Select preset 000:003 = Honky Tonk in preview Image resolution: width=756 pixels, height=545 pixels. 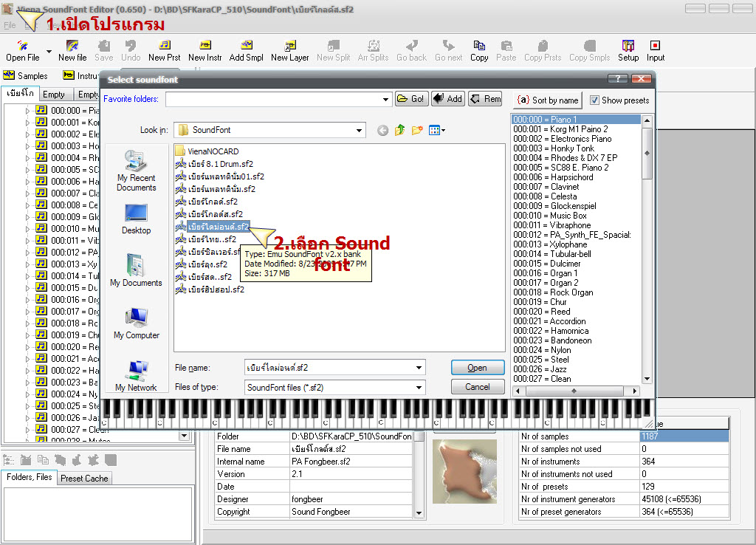click(x=554, y=148)
